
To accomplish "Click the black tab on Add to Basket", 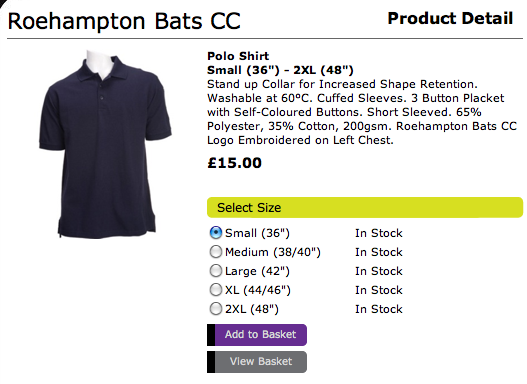I will (x=211, y=335).
